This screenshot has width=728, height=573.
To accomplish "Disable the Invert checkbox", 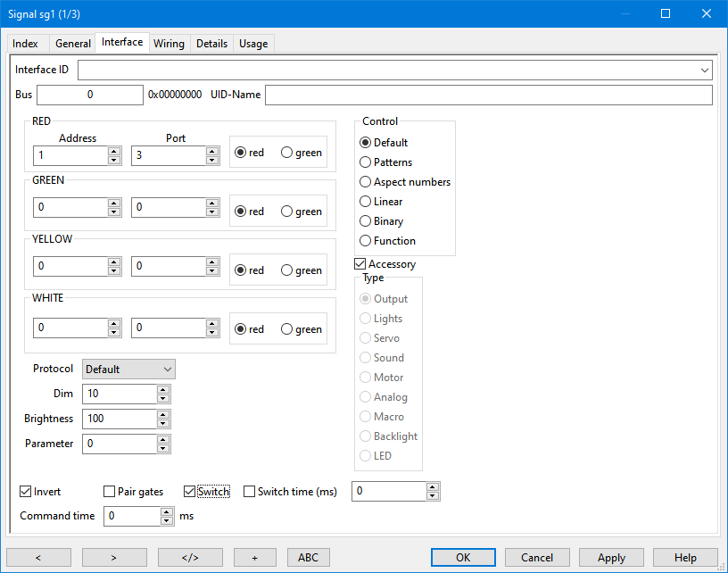I will 25,491.
